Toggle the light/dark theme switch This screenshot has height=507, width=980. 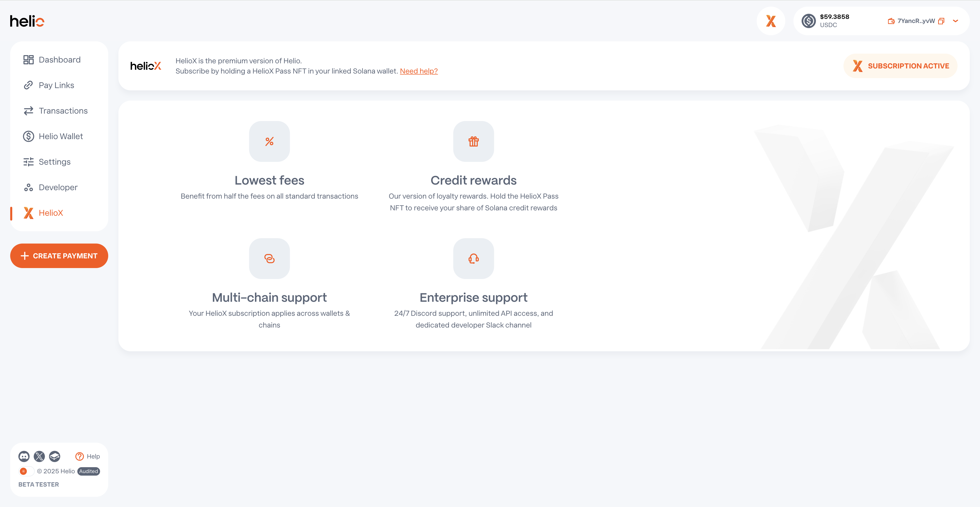(x=26, y=471)
